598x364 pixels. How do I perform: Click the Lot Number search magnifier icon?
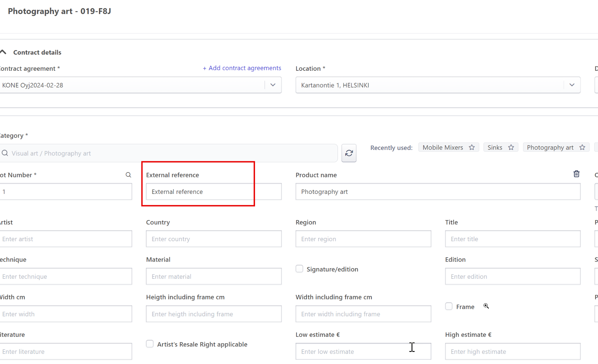coord(128,175)
